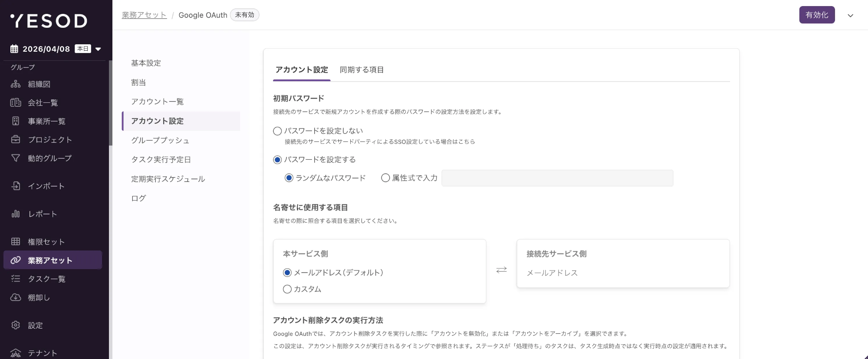The width and height of the screenshot is (868, 359).
Task: Open the chevron menu beside 有効化
Action: (850, 16)
